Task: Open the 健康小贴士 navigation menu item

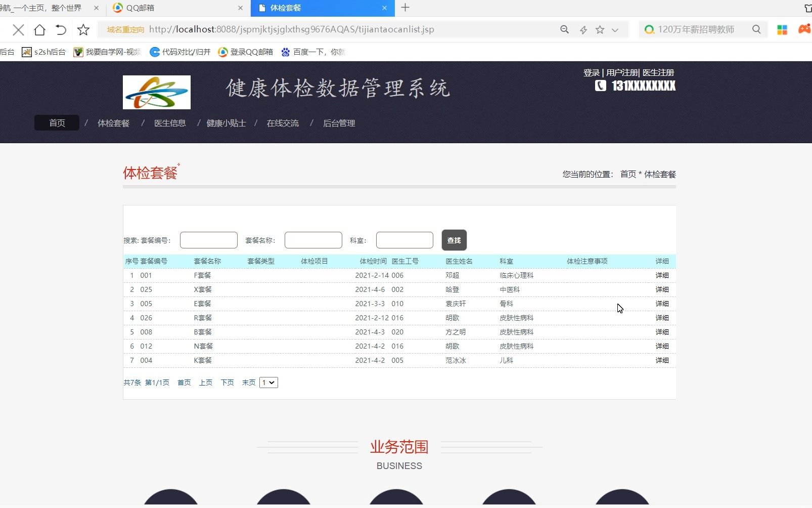Action: point(226,123)
